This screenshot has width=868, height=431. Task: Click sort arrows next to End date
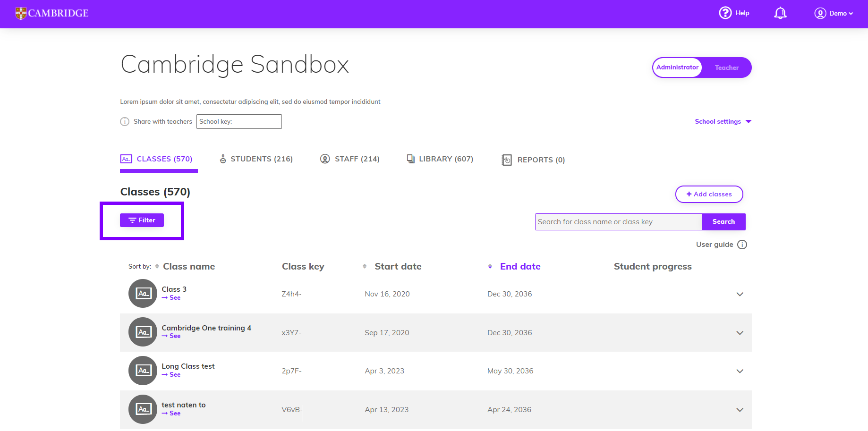[490, 267]
